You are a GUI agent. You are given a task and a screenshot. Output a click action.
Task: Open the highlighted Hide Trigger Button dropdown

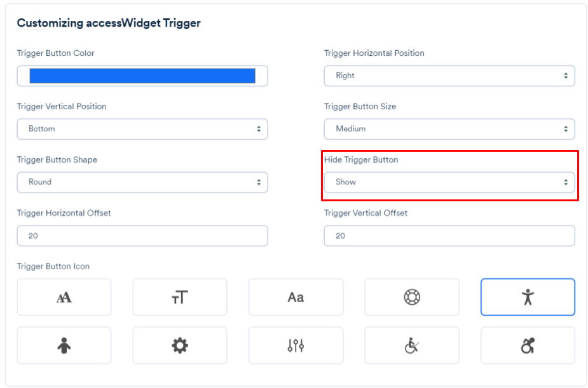449,182
